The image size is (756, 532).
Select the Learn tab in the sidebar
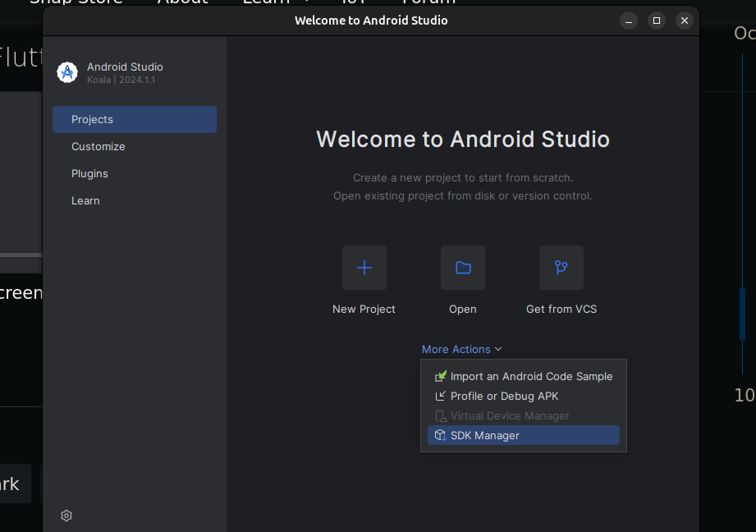pos(85,200)
